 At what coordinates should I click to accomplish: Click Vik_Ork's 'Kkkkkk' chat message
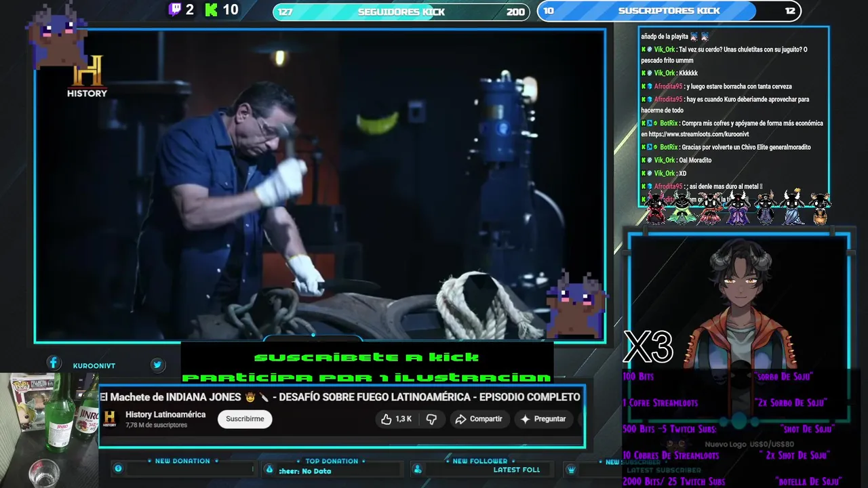click(669, 73)
